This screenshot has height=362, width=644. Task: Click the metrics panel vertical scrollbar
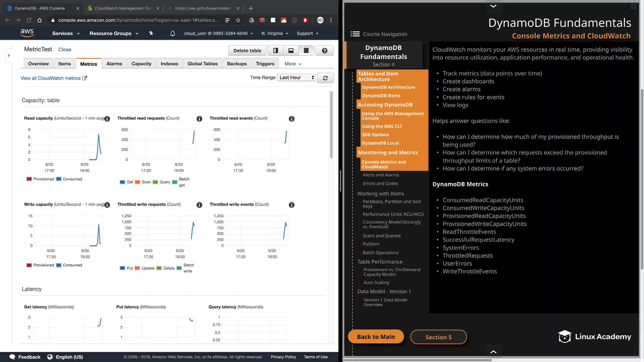(331, 125)
